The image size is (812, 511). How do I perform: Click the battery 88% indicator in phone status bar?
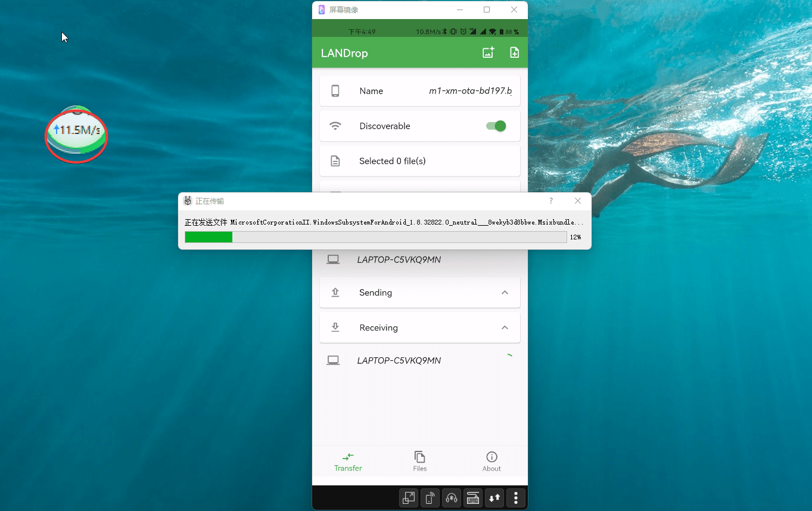click(x=509, y=32)
